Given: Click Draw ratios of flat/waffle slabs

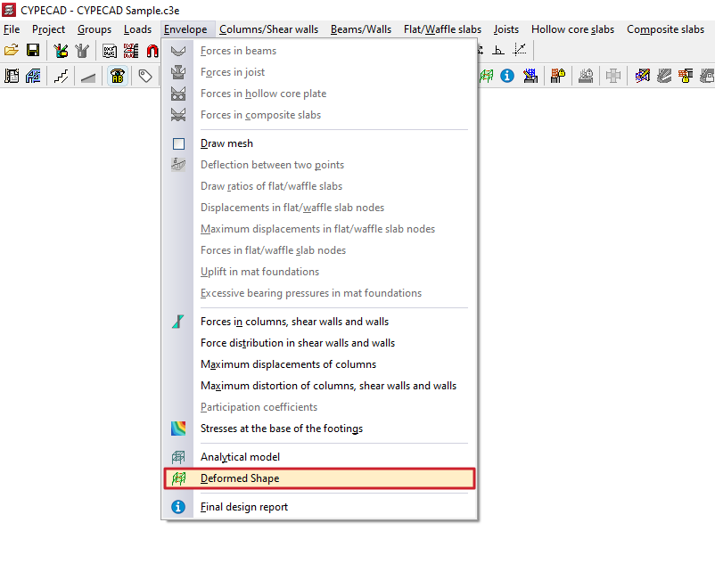Looking at the screenshot, I should click(x=319, y=186).
